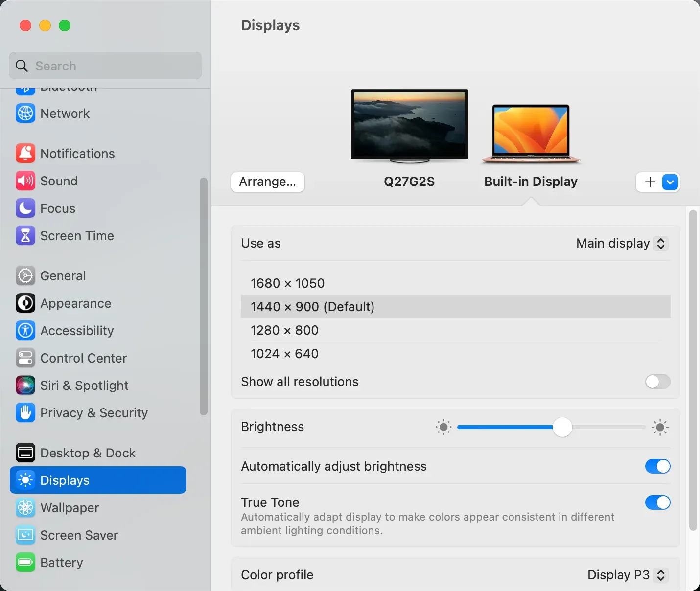Click the low brightness sun icon
The image size is (700, 591).
pos(443,427)
